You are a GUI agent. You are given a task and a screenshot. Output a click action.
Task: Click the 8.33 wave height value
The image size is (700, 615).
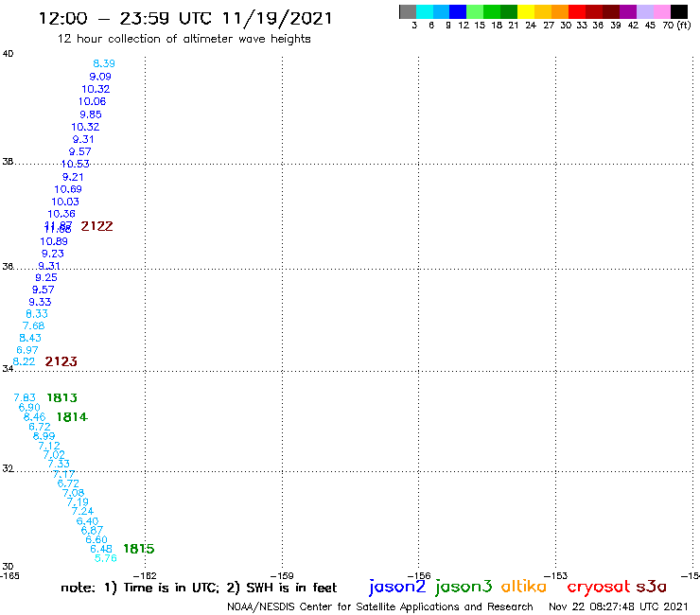37,314
